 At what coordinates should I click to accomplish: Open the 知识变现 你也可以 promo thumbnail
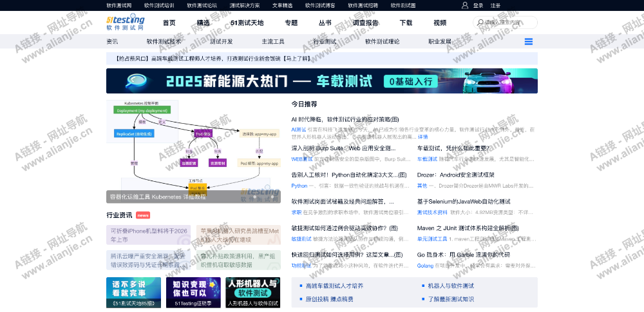pyautogui.click(x=193, y=292)
